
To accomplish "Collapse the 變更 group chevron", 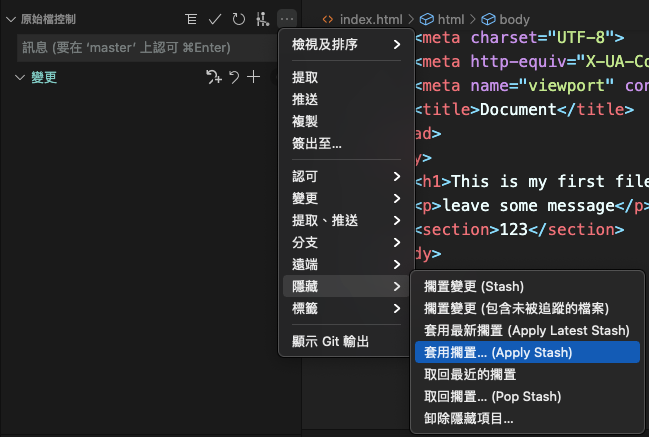I will pyautogui.click(x=20, y=77).
